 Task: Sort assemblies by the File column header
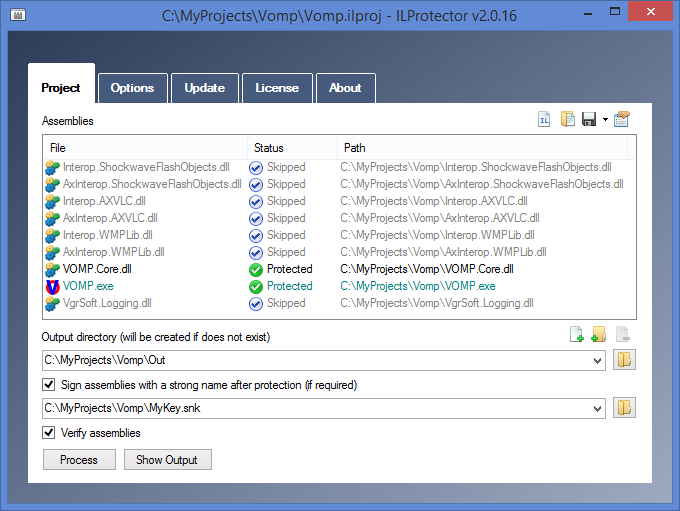coord(145,148)
